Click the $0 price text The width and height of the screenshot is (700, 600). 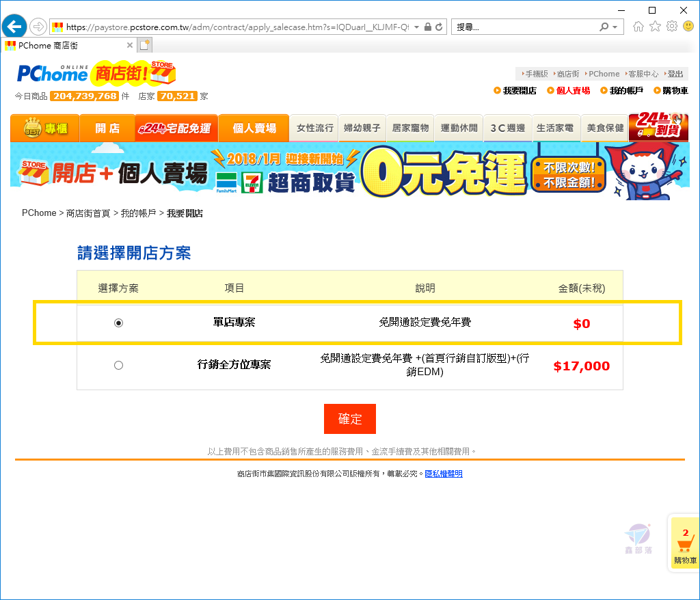click(x=581, y=324)
